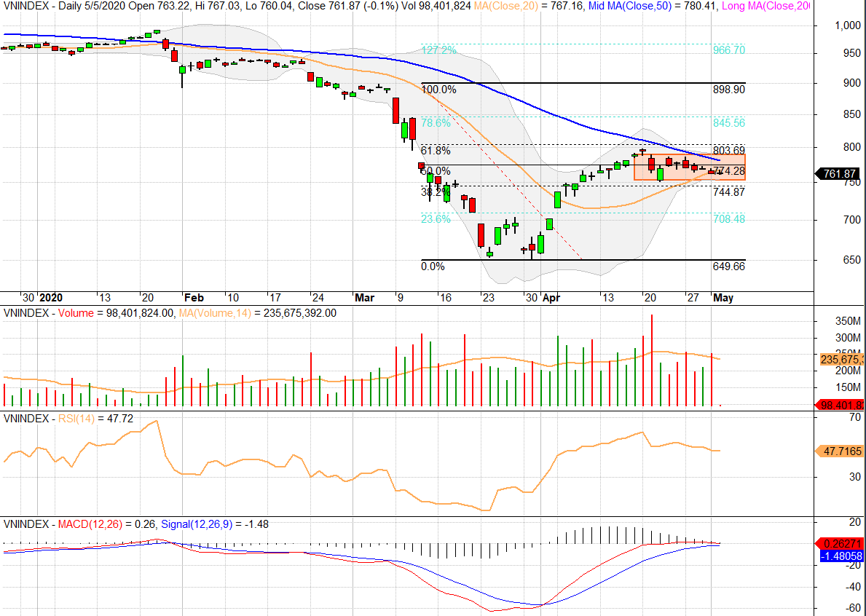
Task: Select the MA(Volume,14) = 235,675,392.00 legend
Action: pos(257,313)
